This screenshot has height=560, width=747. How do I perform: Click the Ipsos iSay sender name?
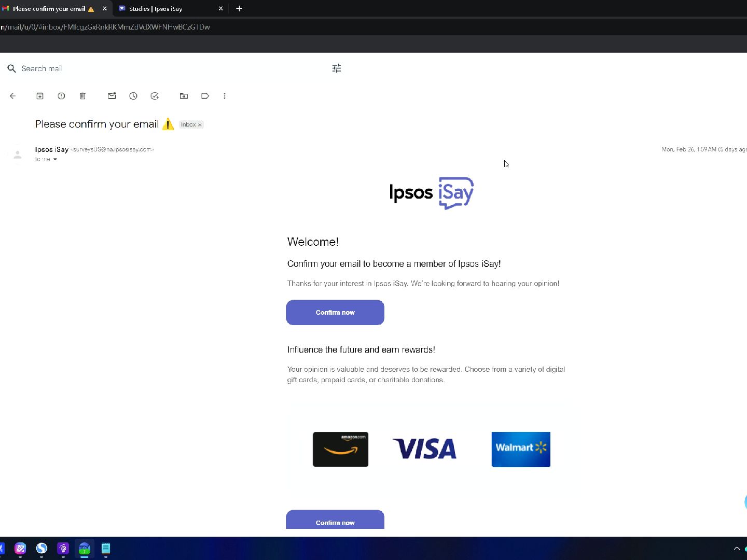52,149
